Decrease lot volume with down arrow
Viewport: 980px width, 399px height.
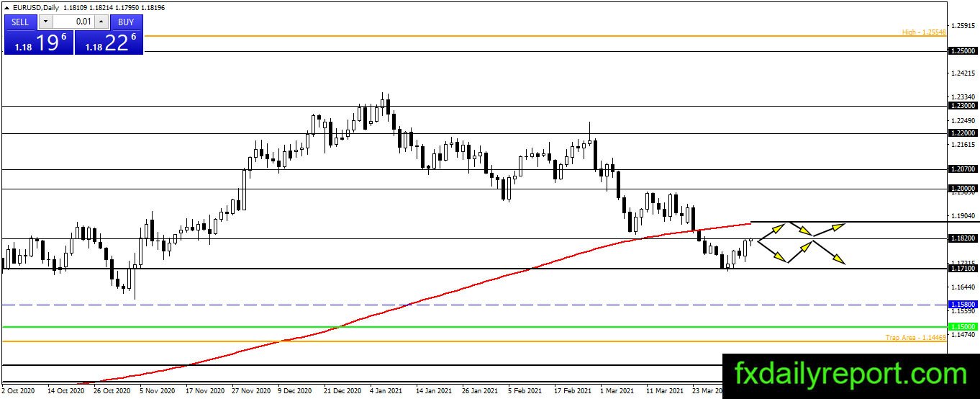click(x=45, y=22)
